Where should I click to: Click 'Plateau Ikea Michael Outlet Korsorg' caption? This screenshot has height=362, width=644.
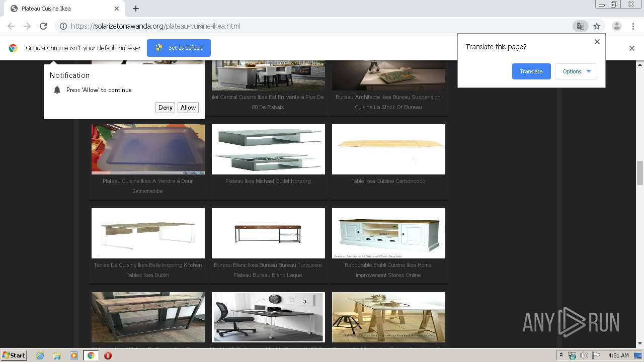[x=268, y=181]
